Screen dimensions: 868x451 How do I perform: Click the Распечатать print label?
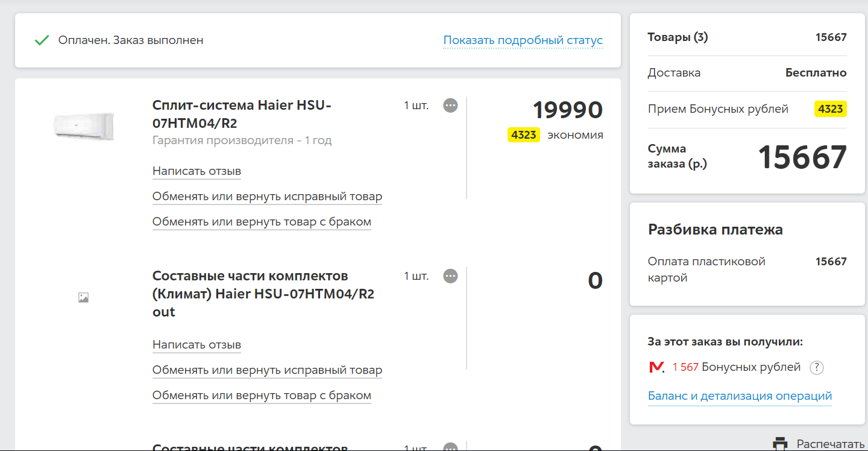[x=831, y=444]
